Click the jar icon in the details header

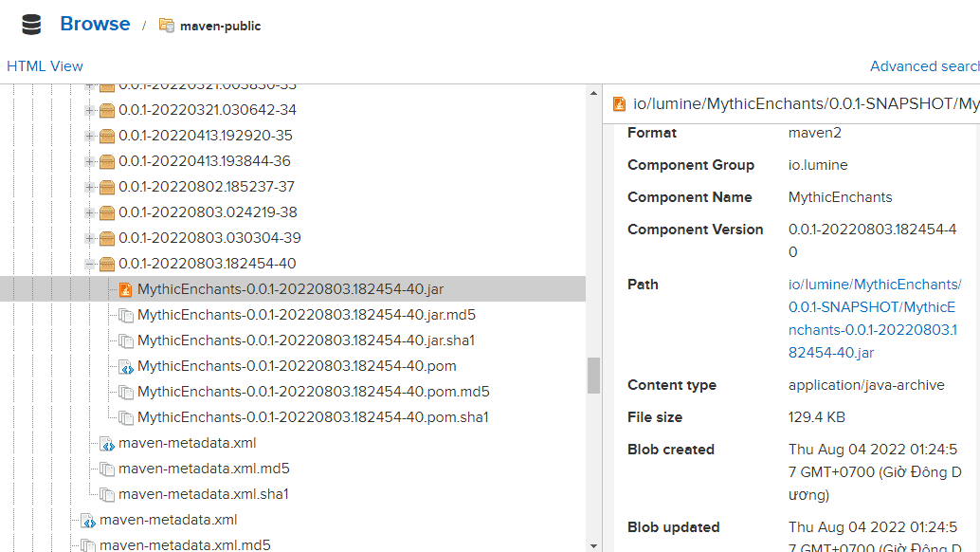[x=620, y=104]
